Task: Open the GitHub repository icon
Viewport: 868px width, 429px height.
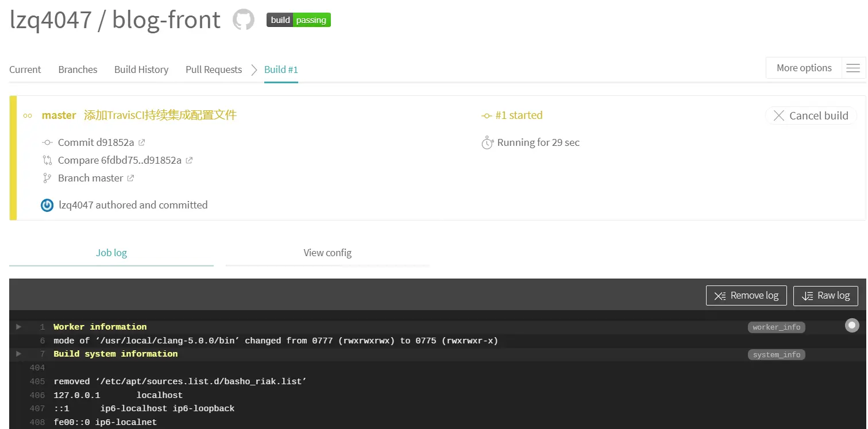Action: (x=244, y=20)
